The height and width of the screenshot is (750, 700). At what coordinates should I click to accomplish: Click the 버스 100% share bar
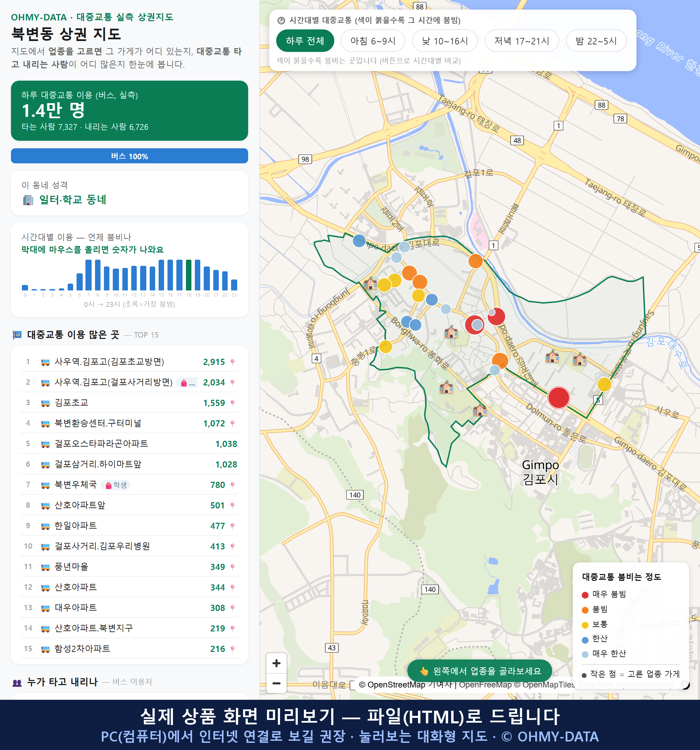coord(130,156)
